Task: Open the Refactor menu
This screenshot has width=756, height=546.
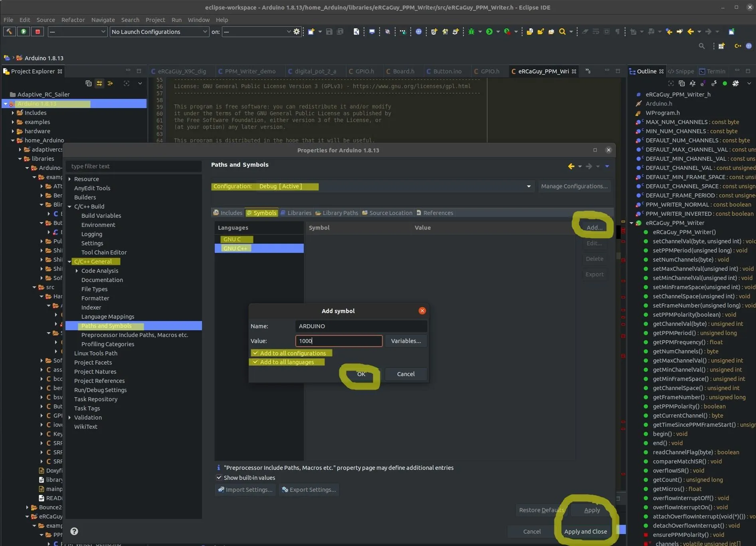Action: point(73,20)
